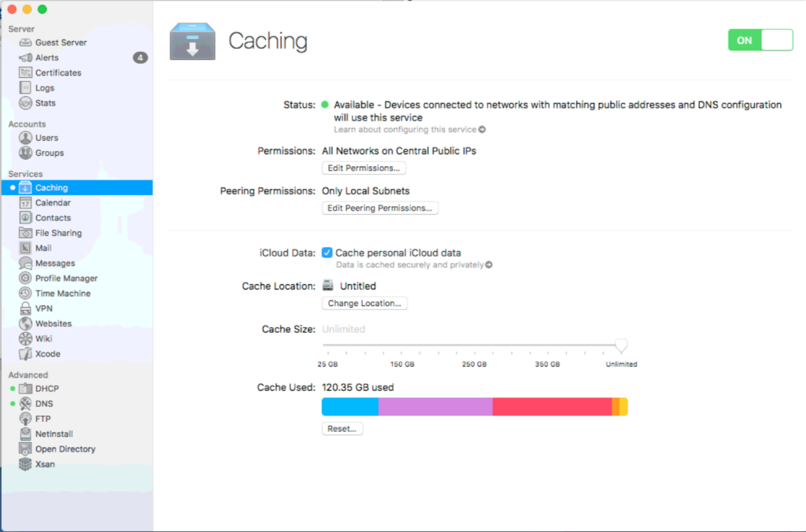Click the Untitled cache location disk icon

tap(328, 285)
